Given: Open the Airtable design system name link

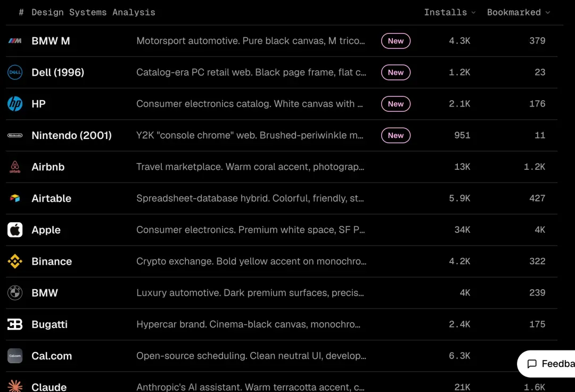Looking at the screenshot, I should [51, 198].
